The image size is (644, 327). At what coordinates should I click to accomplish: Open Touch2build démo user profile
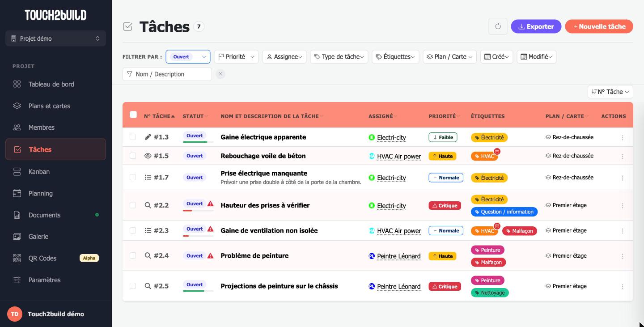(x=55, y=314)
